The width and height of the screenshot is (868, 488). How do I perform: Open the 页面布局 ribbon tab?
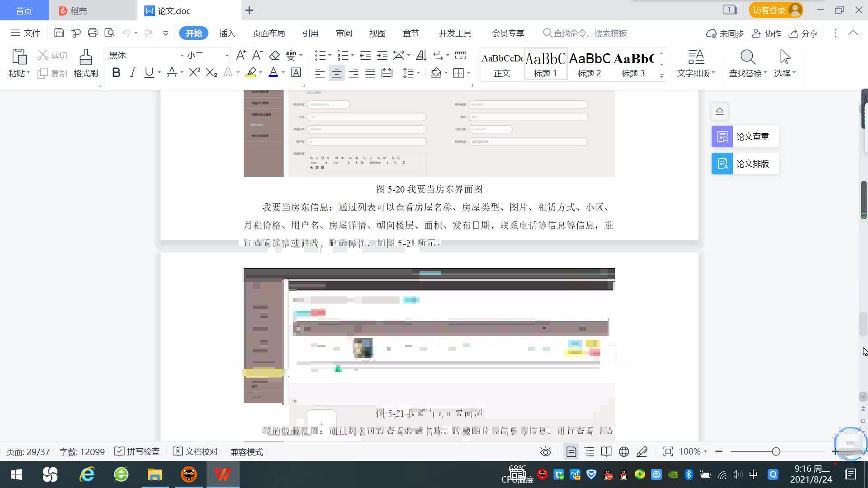tap(269, 33)
